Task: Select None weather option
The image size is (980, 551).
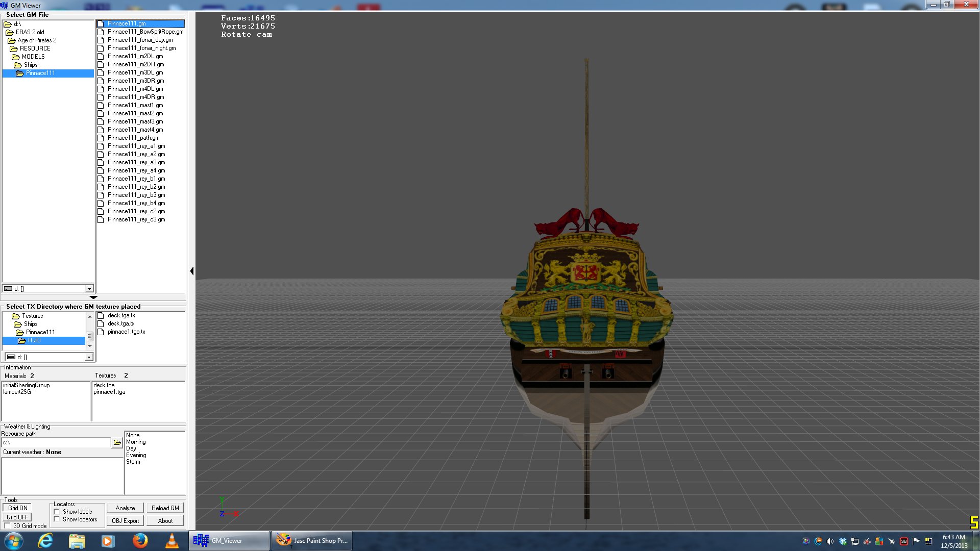Action: click(133, 435)
